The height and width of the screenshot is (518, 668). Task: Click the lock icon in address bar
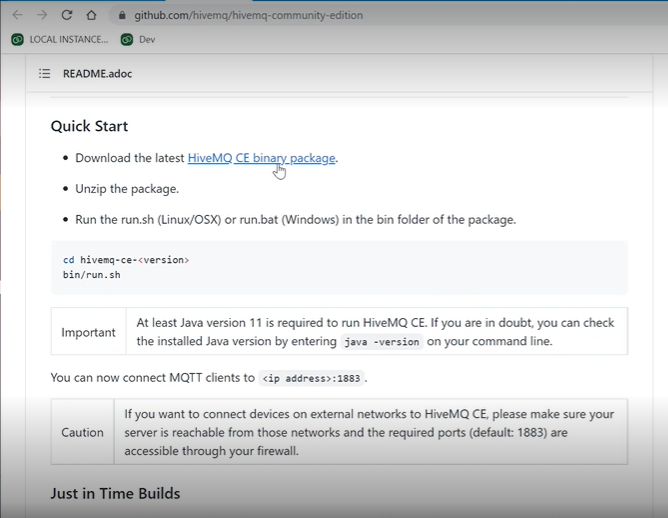pyautogui.click(x=122, y=15)
